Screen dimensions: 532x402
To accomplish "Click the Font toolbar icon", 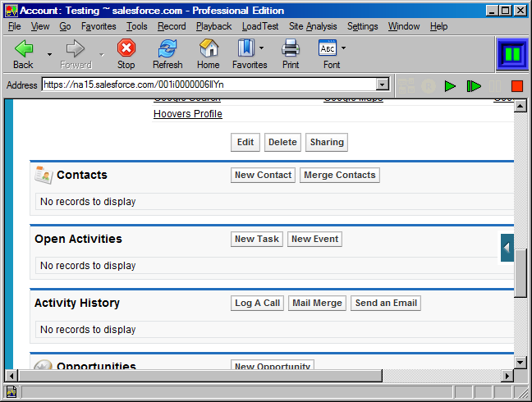I will 328,48.
